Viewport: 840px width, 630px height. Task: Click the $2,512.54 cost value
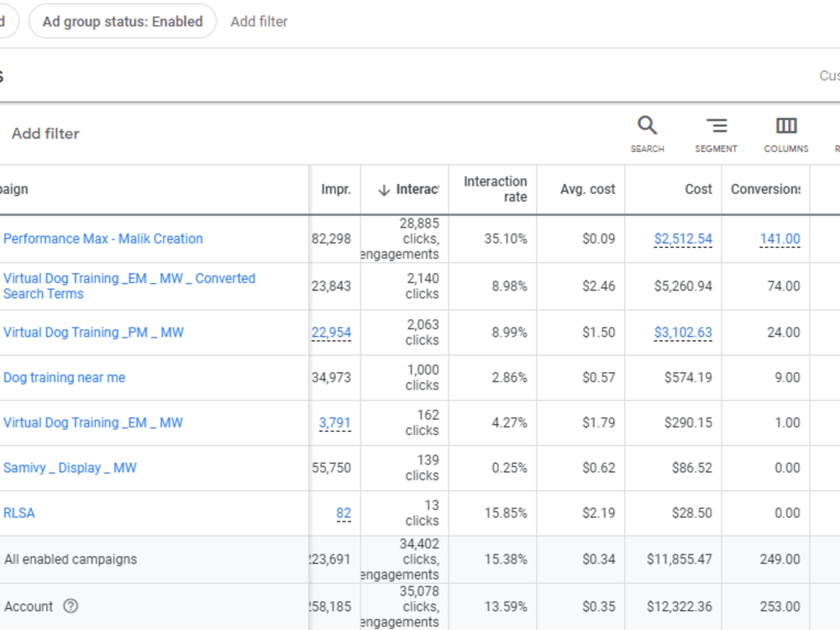683,239
